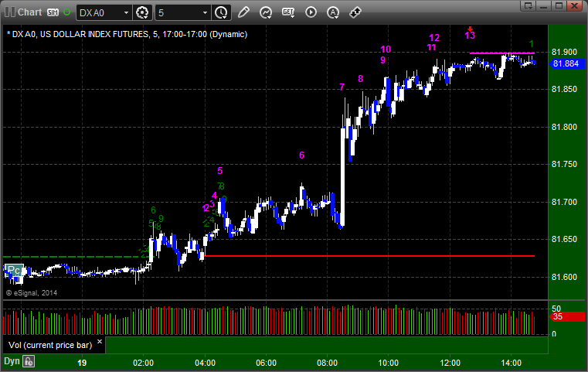Click the Chart title label
Screen dimensions: 588x372
(30, 12)
